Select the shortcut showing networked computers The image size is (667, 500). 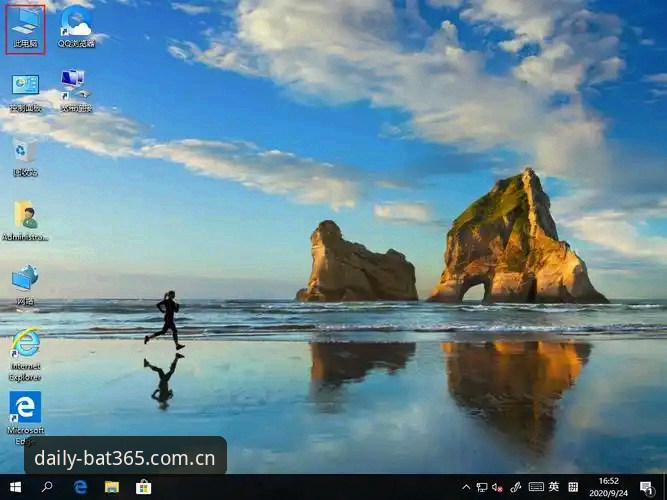pos(76,91)
